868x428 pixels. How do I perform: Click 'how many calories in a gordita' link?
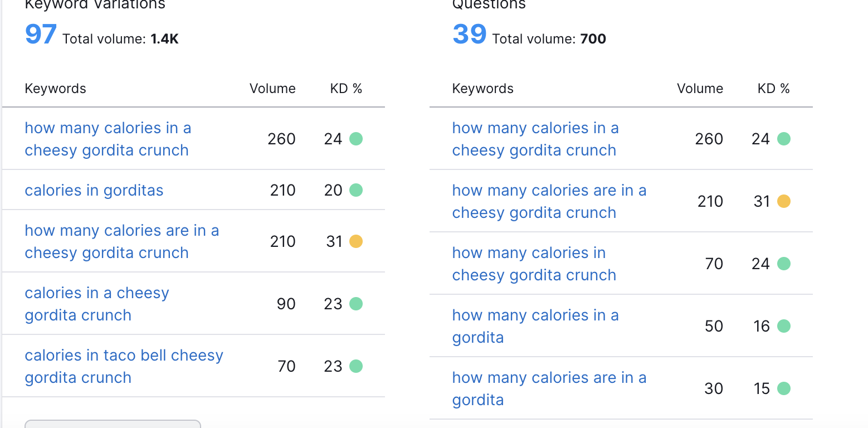pos(535,326)
